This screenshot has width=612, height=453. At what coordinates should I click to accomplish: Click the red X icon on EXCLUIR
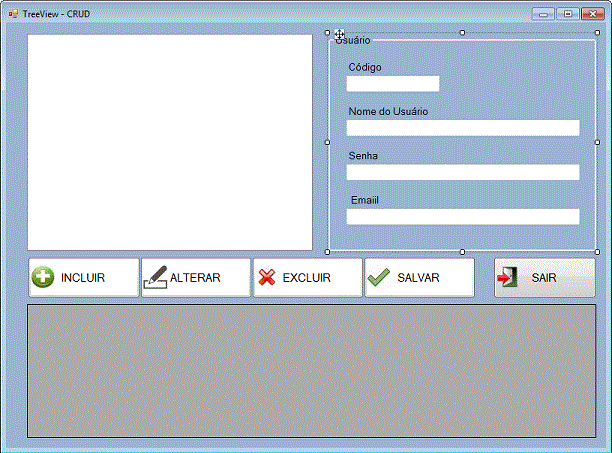tap(267, 277)
